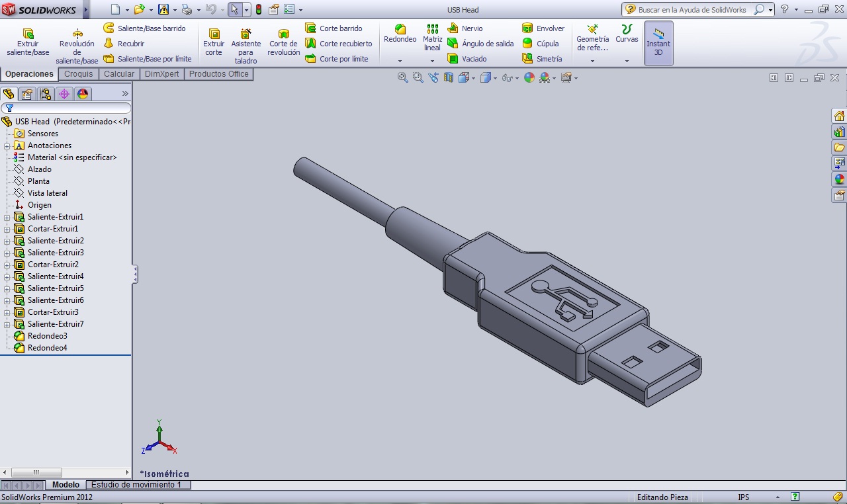Click the Nervio rib tool
The image size is (847, 504).
pos(465,28)
